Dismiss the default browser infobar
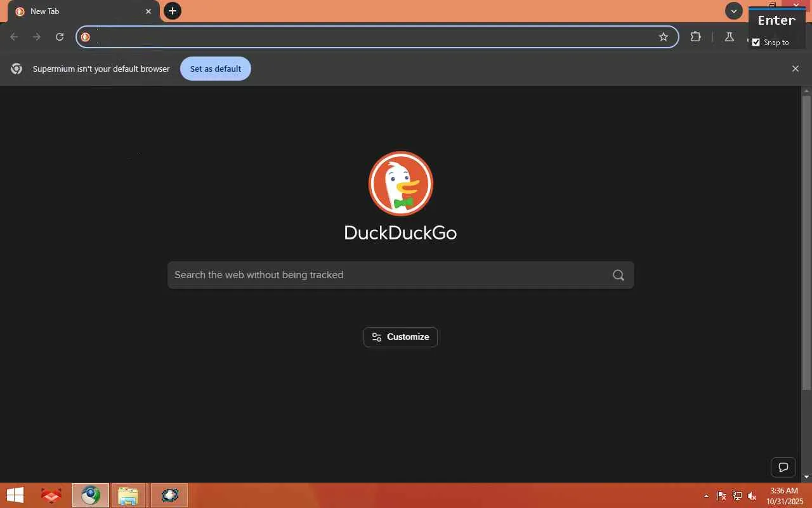Viewport: 812px width, 508px height. pos(796,69)
